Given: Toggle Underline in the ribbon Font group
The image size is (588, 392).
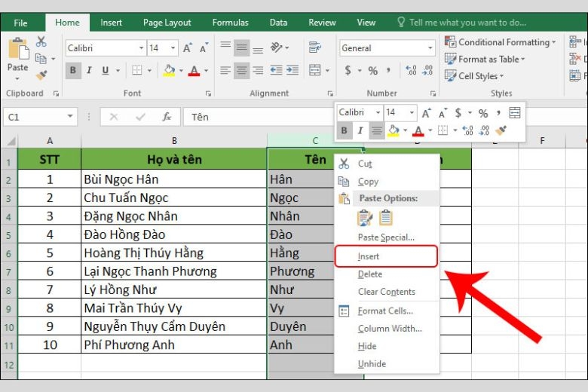Looking at the screenshot, I should click(106, 70).
